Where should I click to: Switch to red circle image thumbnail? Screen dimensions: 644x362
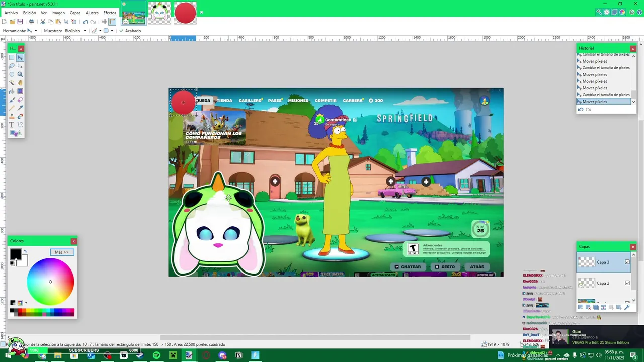[185, 13]
